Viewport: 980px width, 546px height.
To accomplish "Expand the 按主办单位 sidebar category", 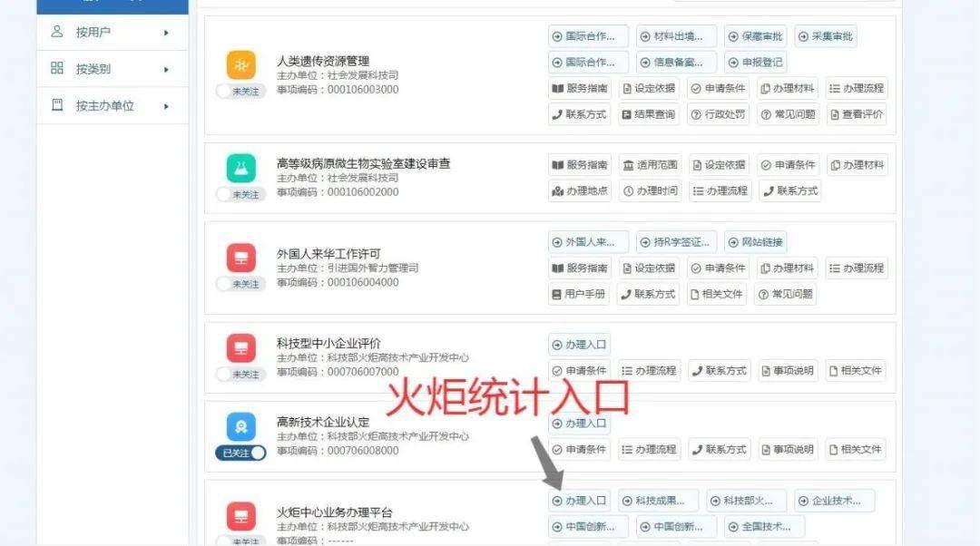I will tap(113, 105).
